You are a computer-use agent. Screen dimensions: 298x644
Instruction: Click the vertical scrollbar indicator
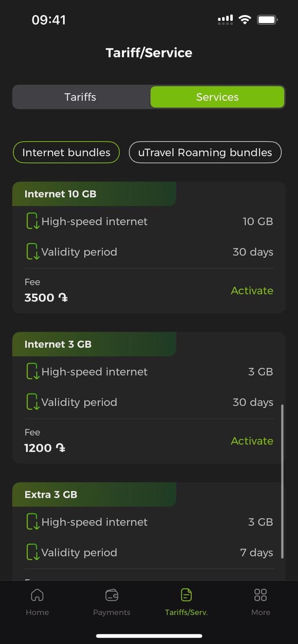pyautogui.click(x=282, y=481)
